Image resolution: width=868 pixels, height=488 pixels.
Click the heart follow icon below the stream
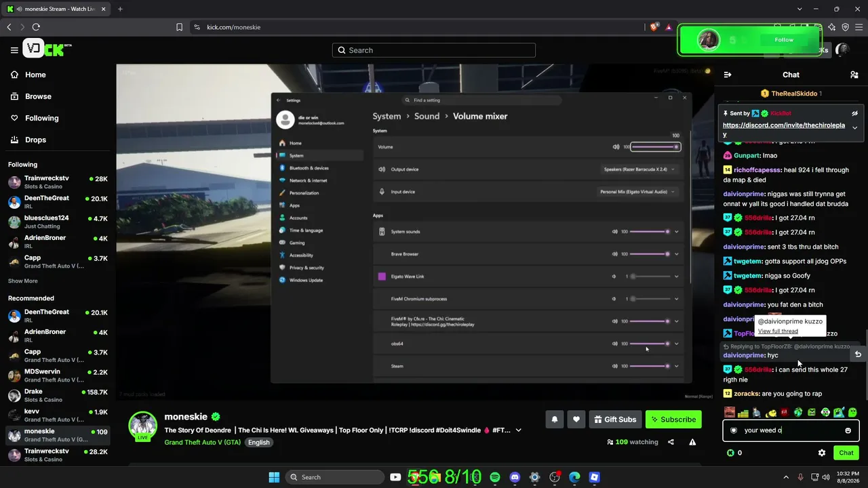point(576,420)
